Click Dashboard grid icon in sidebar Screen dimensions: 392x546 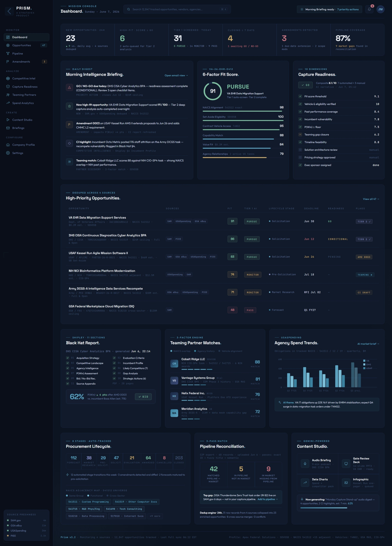pos(8,37)
